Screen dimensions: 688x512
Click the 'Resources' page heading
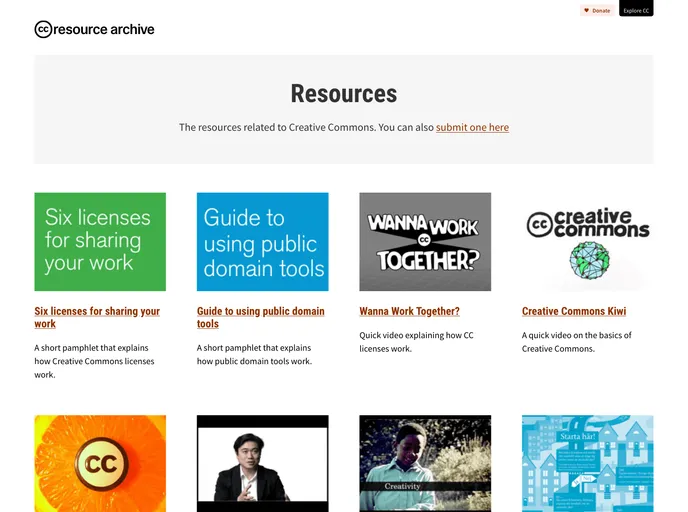[344, 93]
